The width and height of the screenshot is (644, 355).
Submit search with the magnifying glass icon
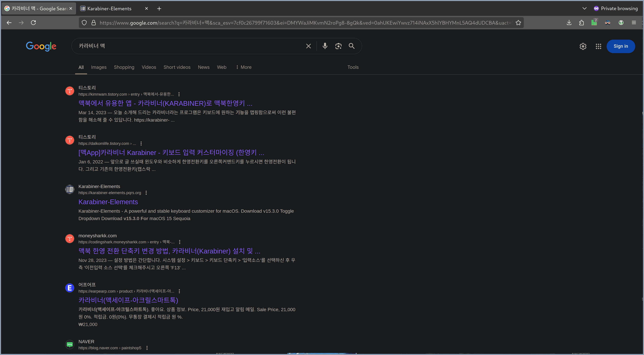tap(351, 46)
